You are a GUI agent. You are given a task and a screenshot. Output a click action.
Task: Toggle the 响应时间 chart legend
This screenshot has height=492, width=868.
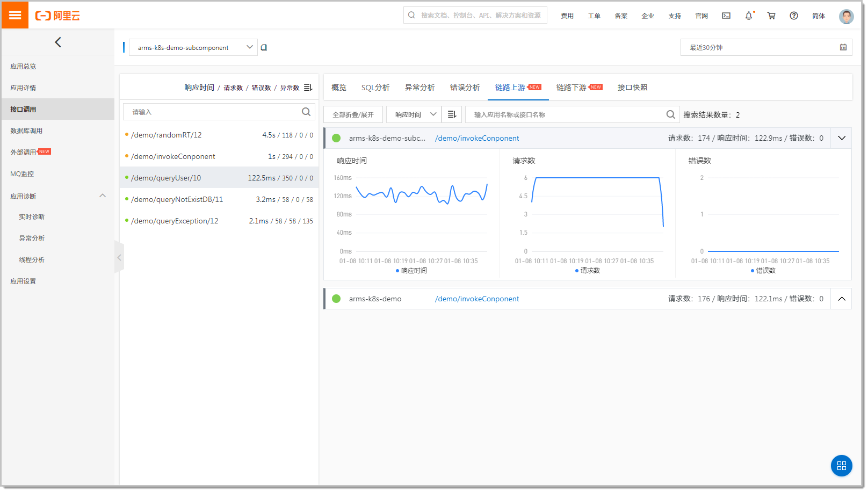click(x=411, y=271)
